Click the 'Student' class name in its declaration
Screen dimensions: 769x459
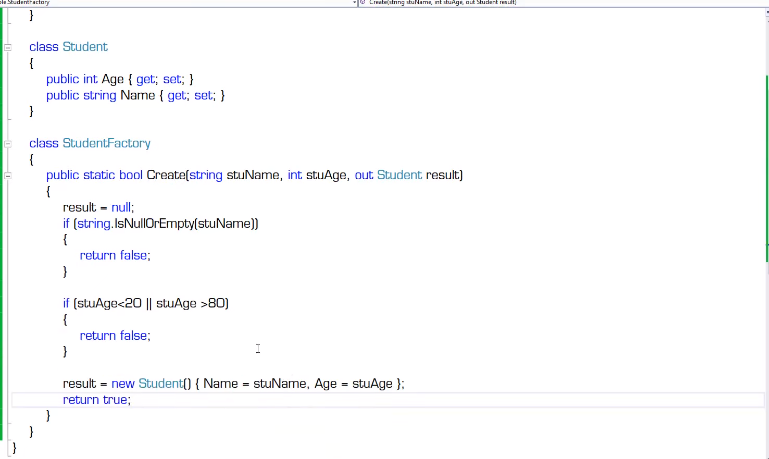(85, 47)
